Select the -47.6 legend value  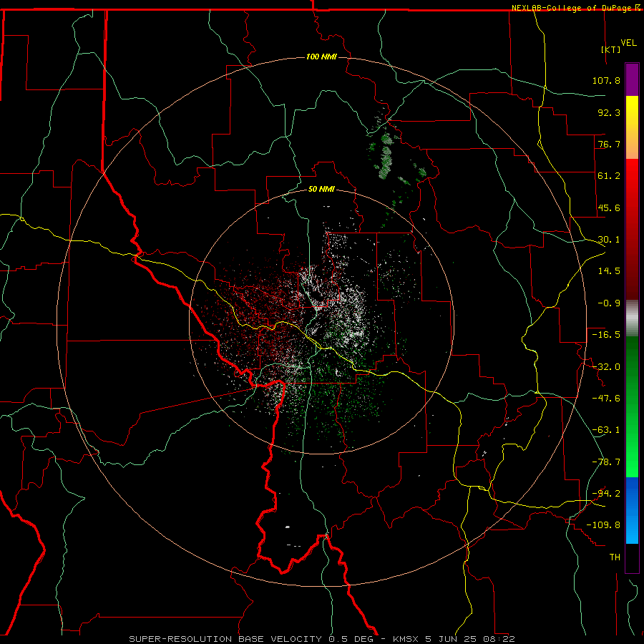coord(606,399)
